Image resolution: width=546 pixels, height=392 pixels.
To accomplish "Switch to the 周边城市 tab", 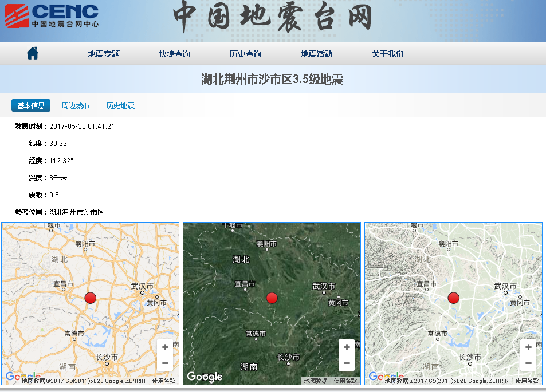I will coord(74,105).
